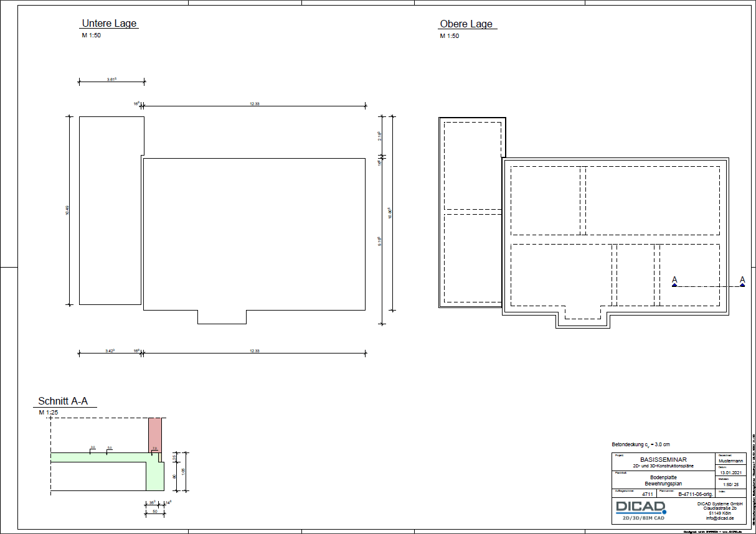
Task: Click the 'M 1:25' scale label under Schnitt A-A
Action: pos(49,413)
